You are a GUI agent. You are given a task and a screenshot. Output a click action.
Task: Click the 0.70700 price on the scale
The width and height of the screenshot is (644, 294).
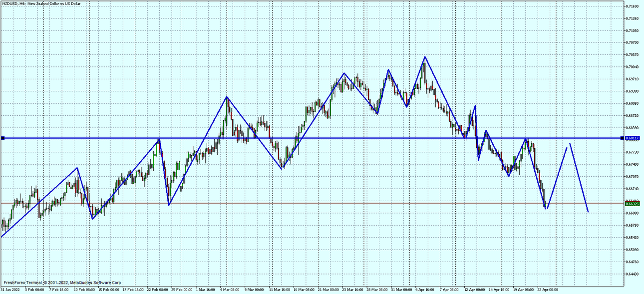[633, 43]
